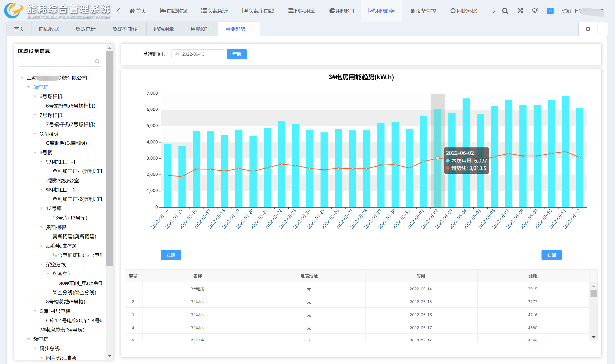615x364 pixels.
Task: Click the fullscreen expand icon
Action: tap(520, 11)
